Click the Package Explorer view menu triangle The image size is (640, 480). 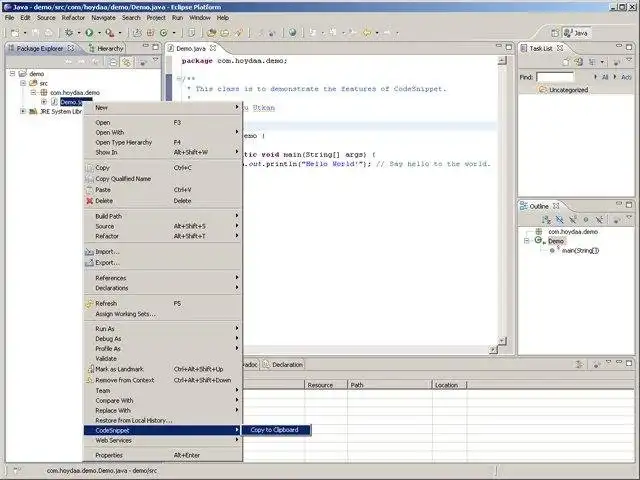click(x=156, y=61)
